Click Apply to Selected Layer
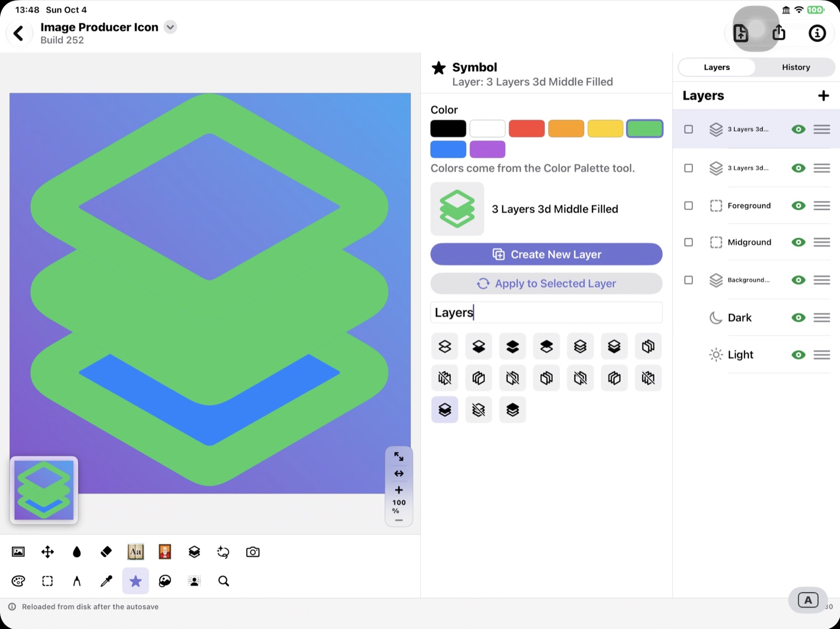840x629 pixels. [x=547, y=283]
